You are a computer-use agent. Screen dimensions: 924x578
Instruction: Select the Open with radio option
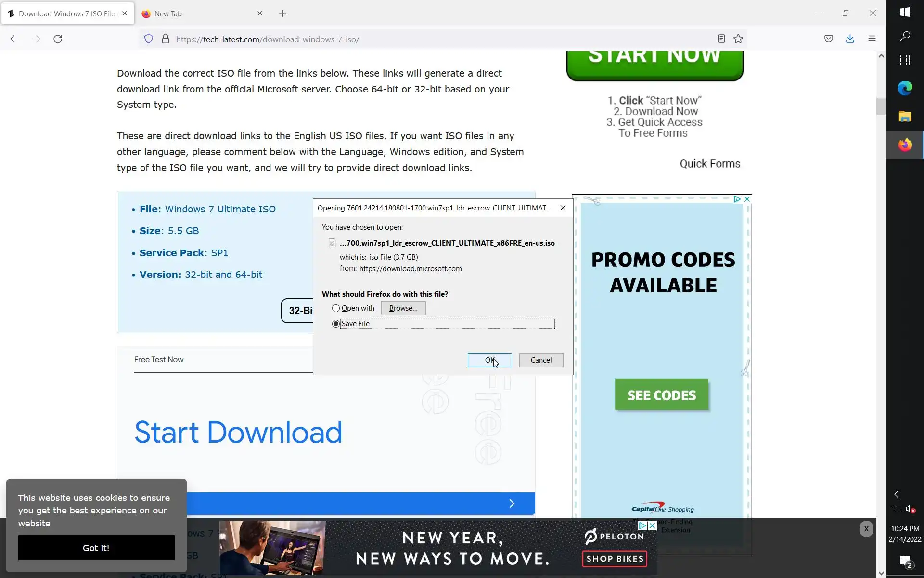pyautogui.click(x=336, y=308)
